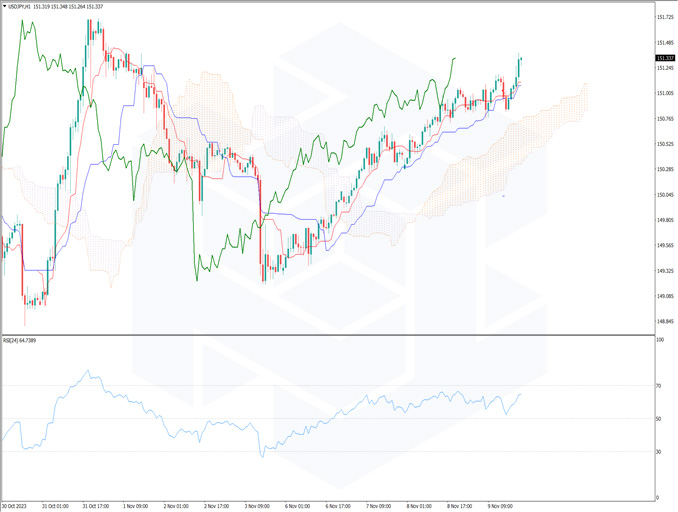This screenshot has height=512, width=678.
Task: Click the highlighted current price tag 151.337
Action: (x=665, y=58)
